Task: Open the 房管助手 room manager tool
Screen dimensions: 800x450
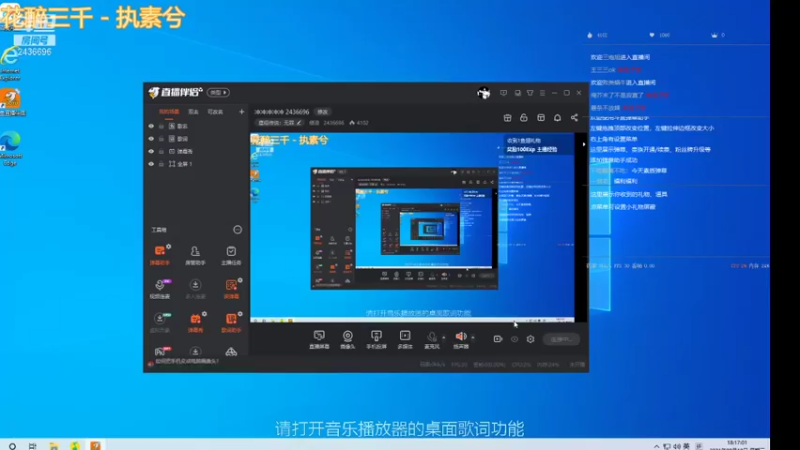Action: click(195, 255)
